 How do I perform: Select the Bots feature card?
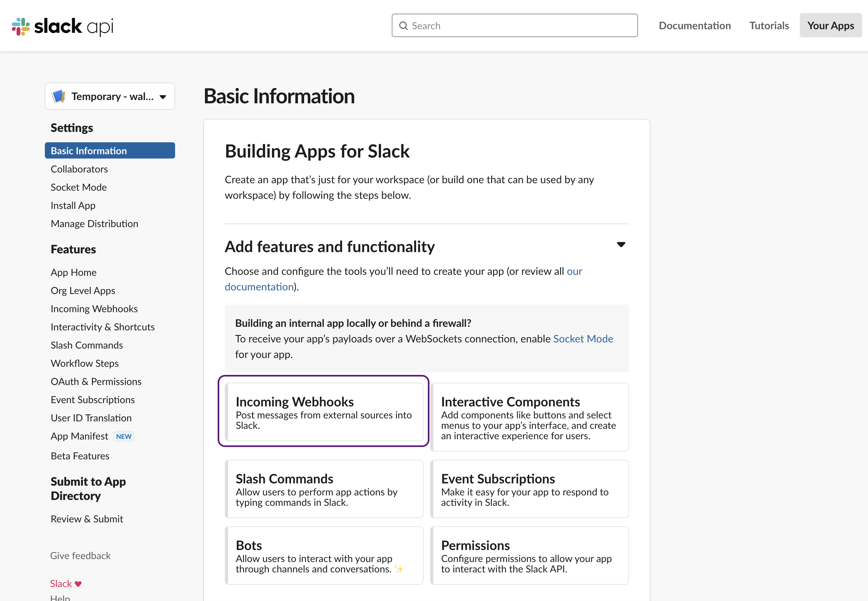pyautogui.click(x=324, y=556)
